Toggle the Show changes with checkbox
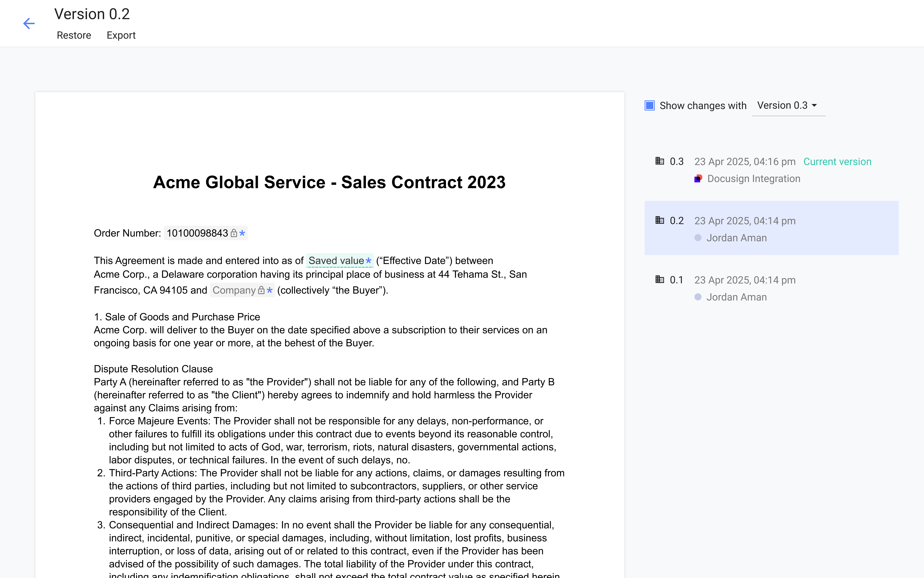Screen dimensions: 924x578 tap(649, 105)
